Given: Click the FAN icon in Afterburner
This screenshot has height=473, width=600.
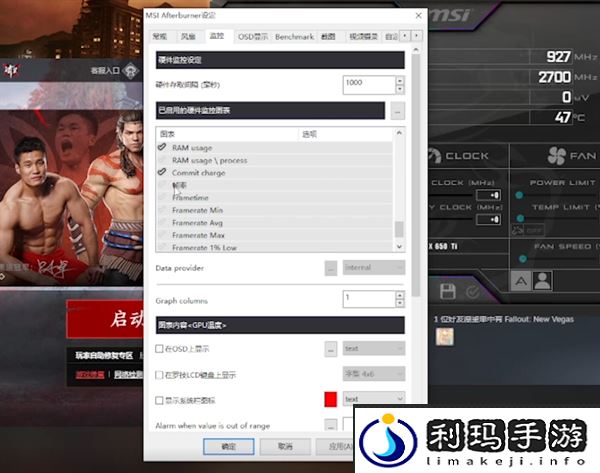Looking at the screenshot, I should click(556, 155).
